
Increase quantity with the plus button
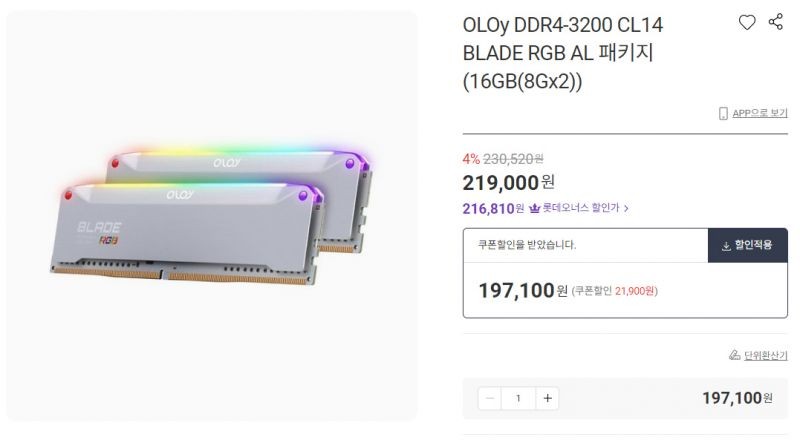point(547,398)
